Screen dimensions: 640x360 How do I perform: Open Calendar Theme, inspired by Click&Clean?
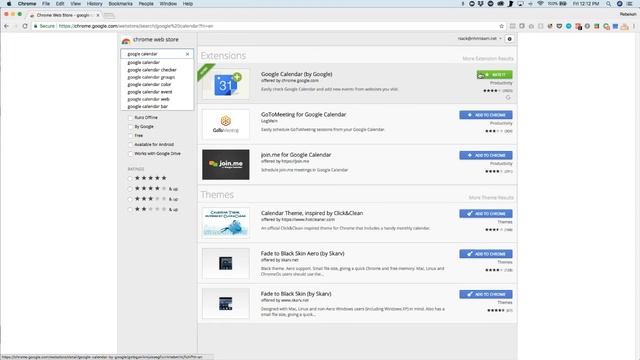pos(312,213)
